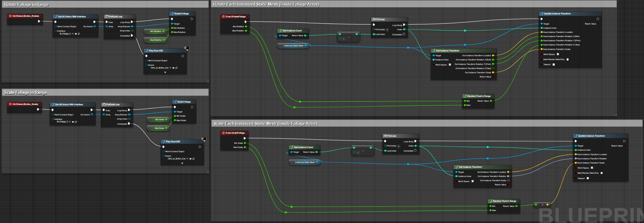Select 'Rotate Foliage in Range' comment header

[x=105, y=4]
